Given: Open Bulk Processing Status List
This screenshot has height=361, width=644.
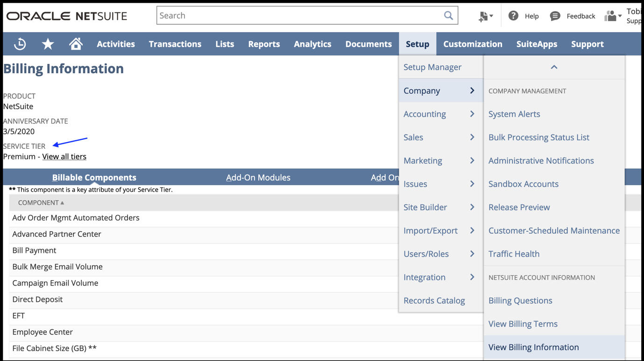Looking at the screenshot, I should click(539, 137).
